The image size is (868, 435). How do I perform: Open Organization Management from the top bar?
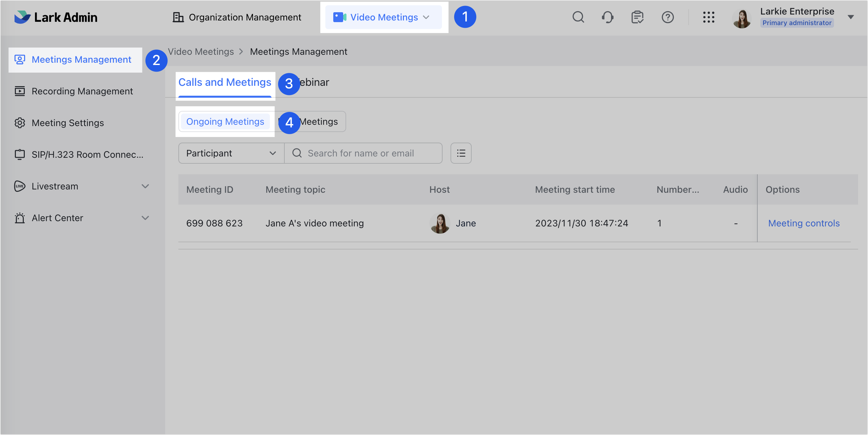tap(236, 17)
